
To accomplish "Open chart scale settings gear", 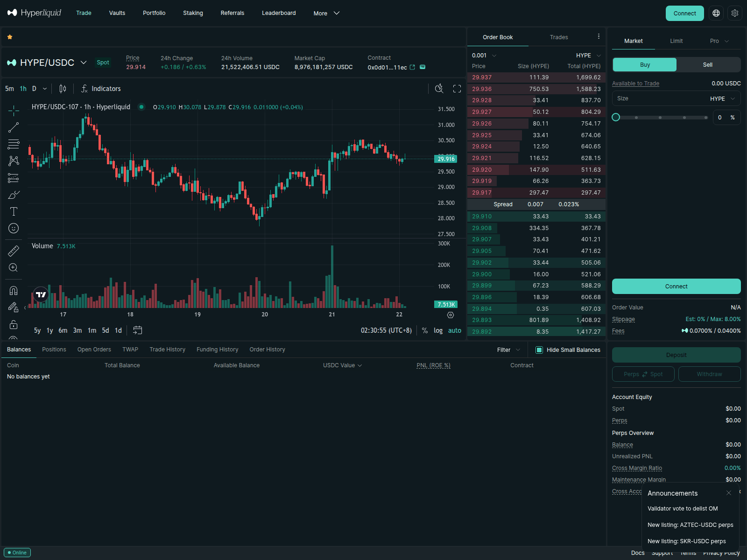I will coord(451,315).
